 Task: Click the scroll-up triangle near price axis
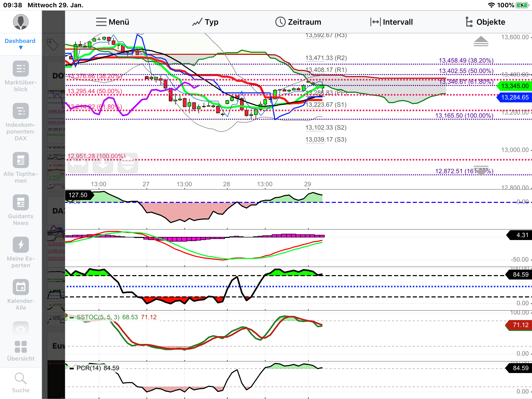click(481, 42)
